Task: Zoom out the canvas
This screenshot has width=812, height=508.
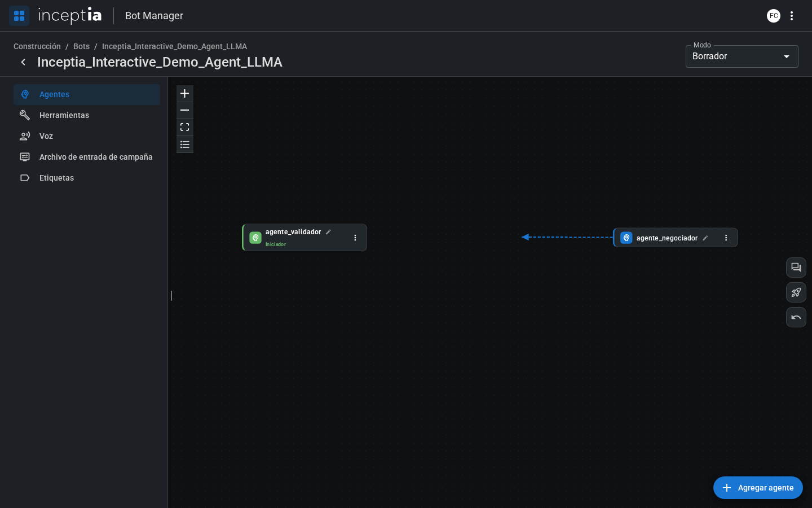Action: coord(185,111)
